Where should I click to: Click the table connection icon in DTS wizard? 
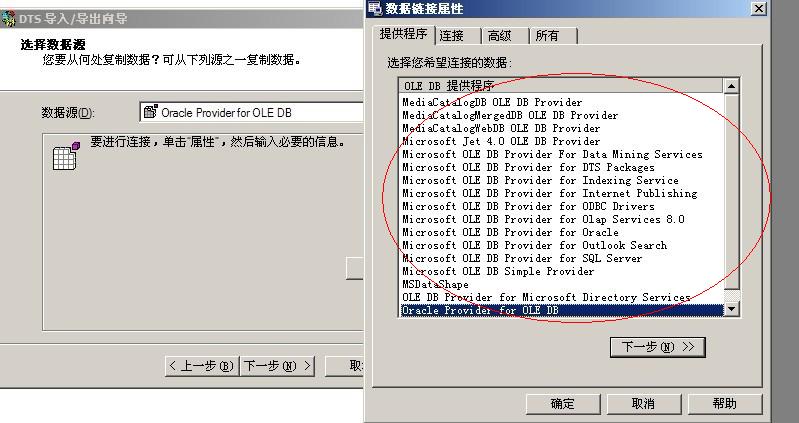tap(66, 156)
